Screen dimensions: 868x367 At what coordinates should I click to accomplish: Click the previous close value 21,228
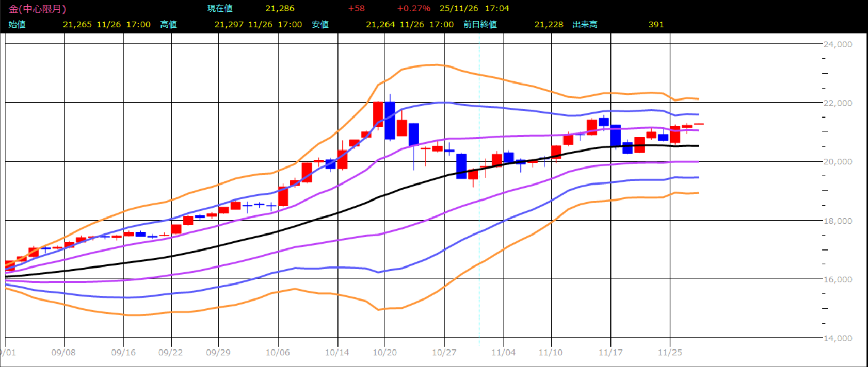coord(549,24)
